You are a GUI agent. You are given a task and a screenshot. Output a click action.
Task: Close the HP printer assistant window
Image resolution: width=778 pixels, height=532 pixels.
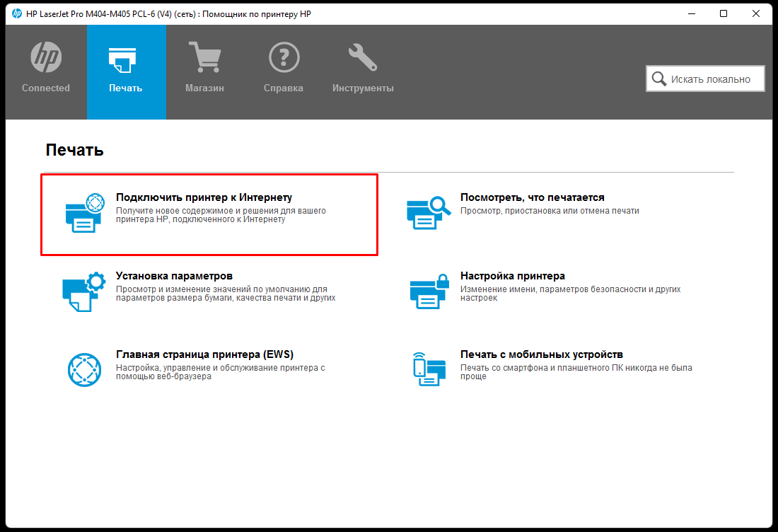[x=755, y=13]
